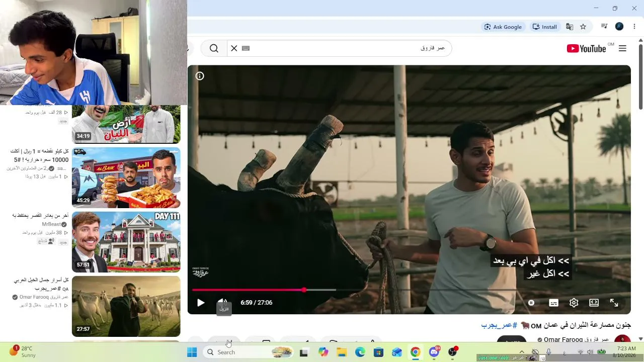Viewport: 644px width, 362px height.
Task: Click the YouTube search text field
Action: [x=347, y=48]
